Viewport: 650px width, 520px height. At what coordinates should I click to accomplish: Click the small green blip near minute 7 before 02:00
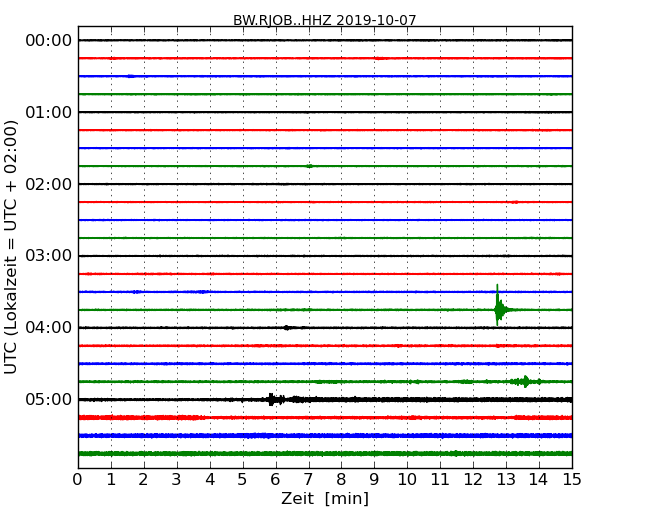point(309,166)
